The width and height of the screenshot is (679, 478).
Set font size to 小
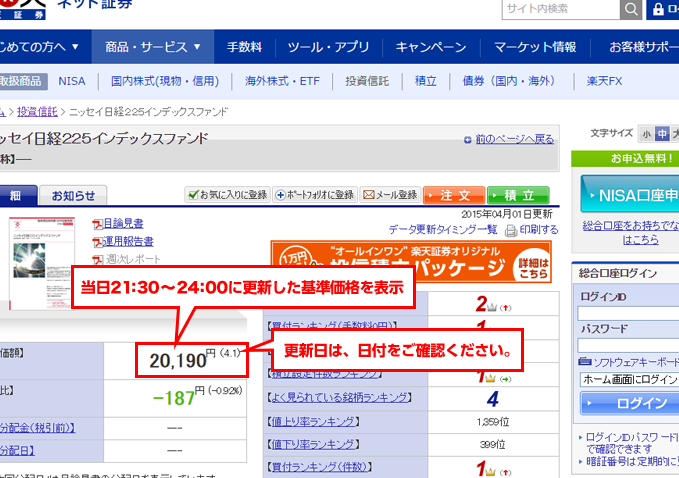coord(647,134)
